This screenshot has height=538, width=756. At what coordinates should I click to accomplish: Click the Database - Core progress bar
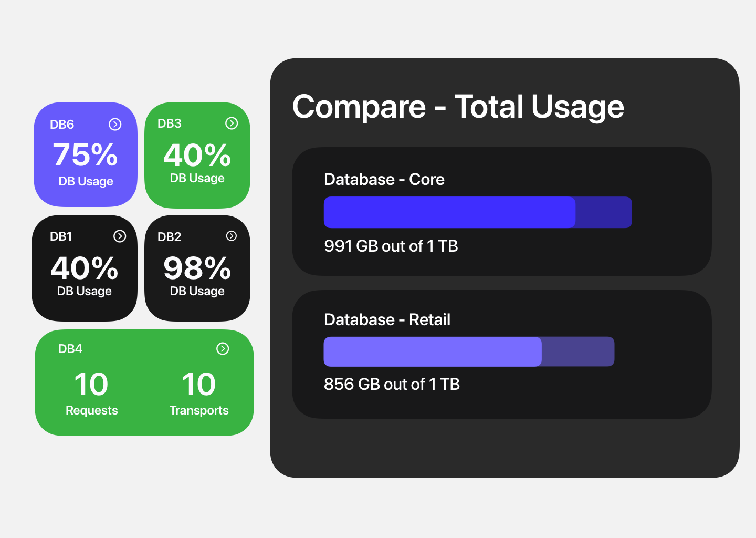pyautogui.click(x=478, y=212)
